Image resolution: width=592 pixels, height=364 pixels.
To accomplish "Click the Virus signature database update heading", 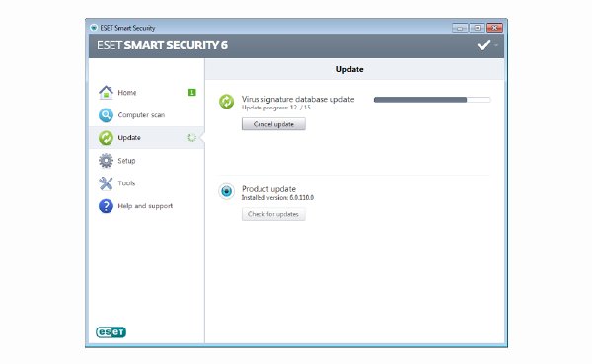I will 298,99.
